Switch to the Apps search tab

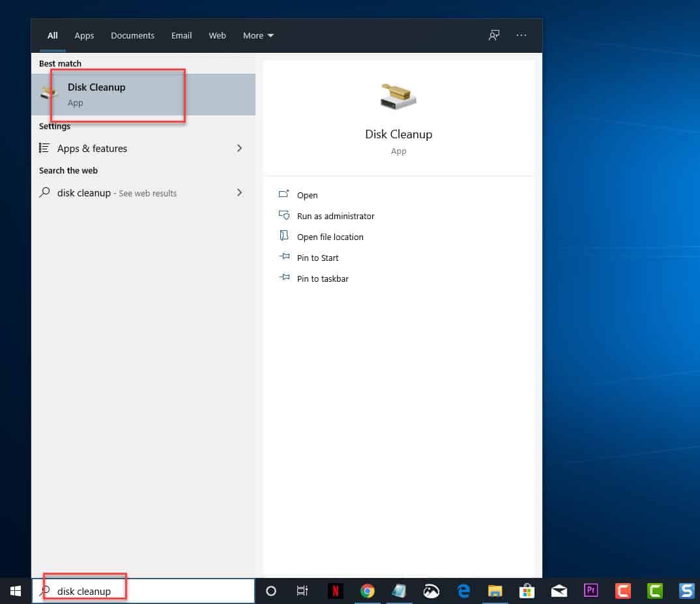[x=84, y=36]
